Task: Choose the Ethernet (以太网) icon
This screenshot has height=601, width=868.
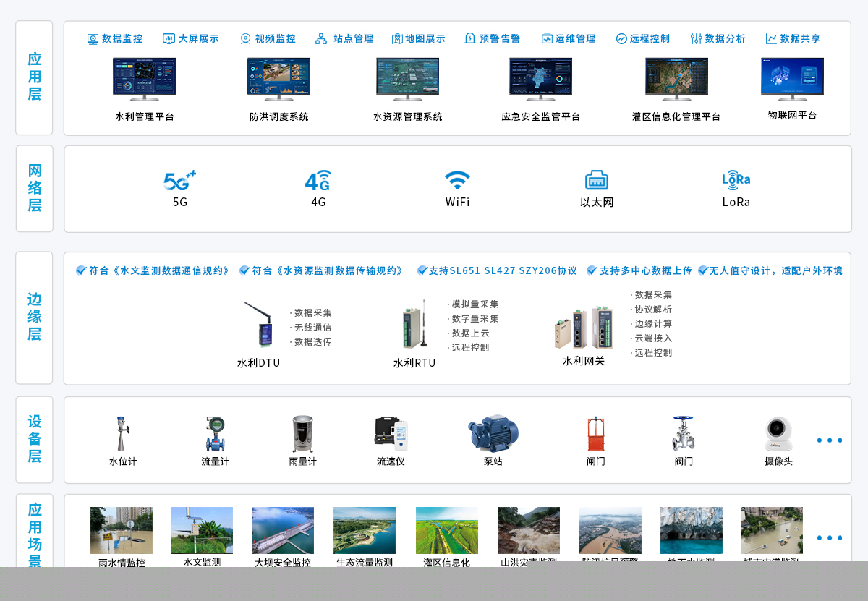Action: [596, 180]
